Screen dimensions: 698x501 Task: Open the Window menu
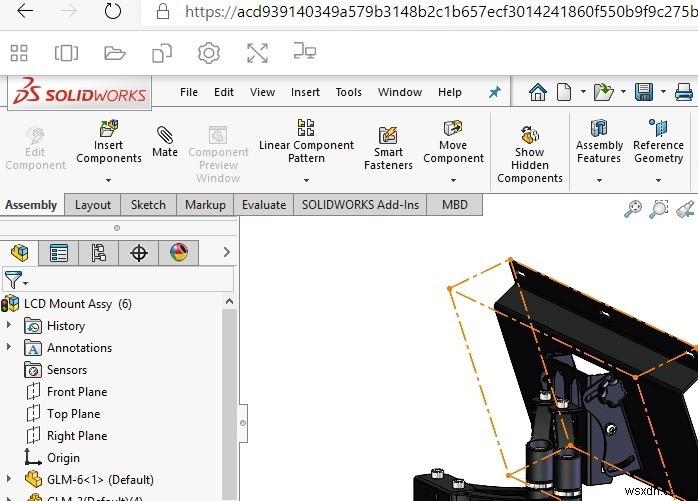400,92
